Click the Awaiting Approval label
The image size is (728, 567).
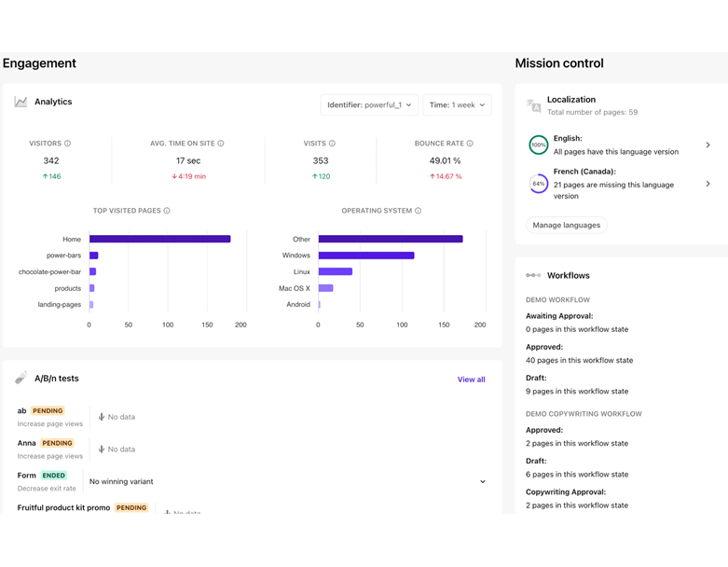point(559,316)
